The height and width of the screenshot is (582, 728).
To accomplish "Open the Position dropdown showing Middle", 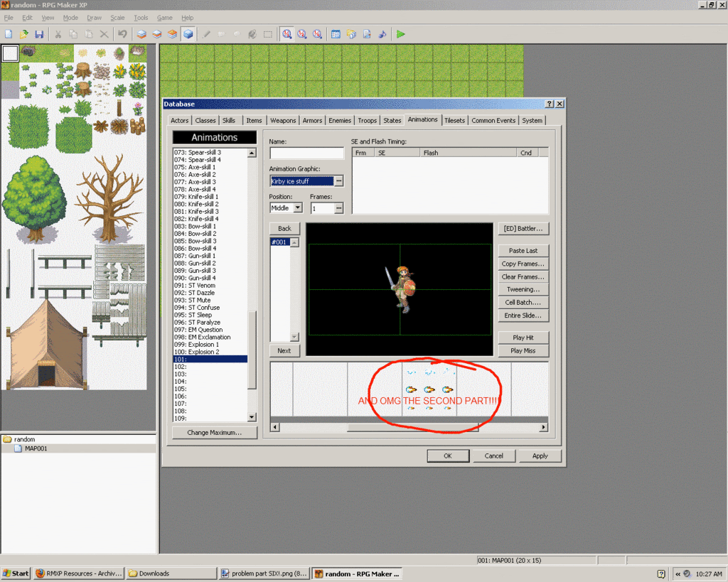I will click(x=298, y=208).
